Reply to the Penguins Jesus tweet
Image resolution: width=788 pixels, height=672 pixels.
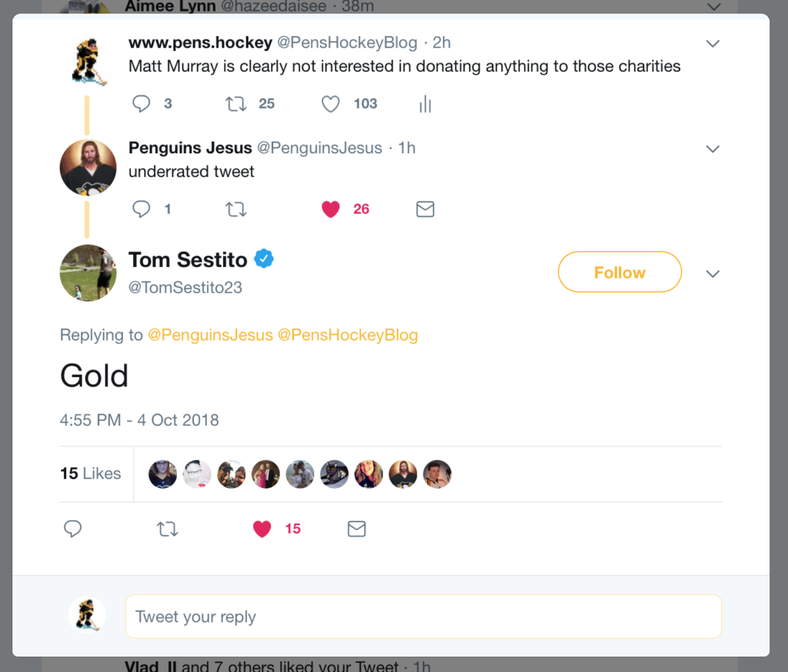[142, 209]
